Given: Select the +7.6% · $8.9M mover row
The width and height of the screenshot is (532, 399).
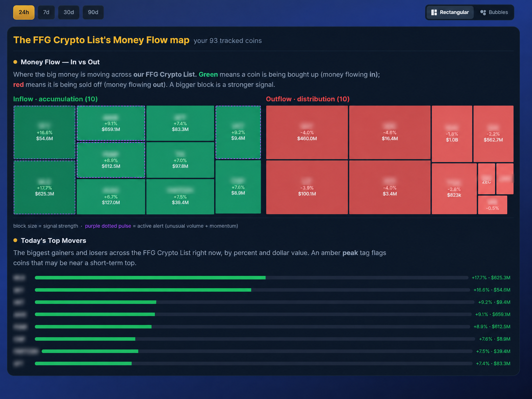Looking at the screenshot, I should pos(262,339).
